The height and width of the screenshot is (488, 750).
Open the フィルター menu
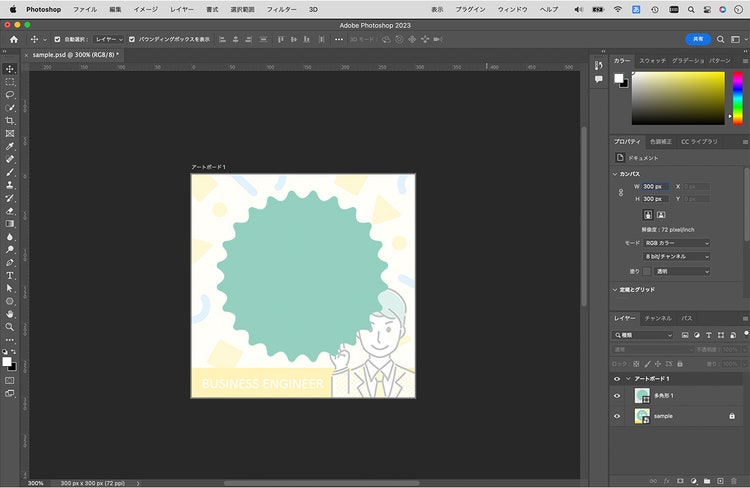pyautogui.click(x=282, y=10)
